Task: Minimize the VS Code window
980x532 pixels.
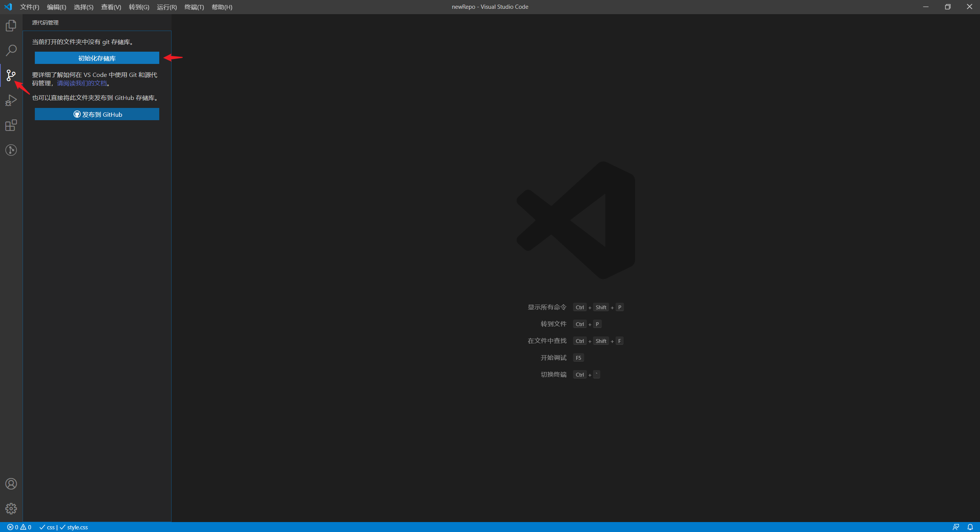Action: (926, 7)
